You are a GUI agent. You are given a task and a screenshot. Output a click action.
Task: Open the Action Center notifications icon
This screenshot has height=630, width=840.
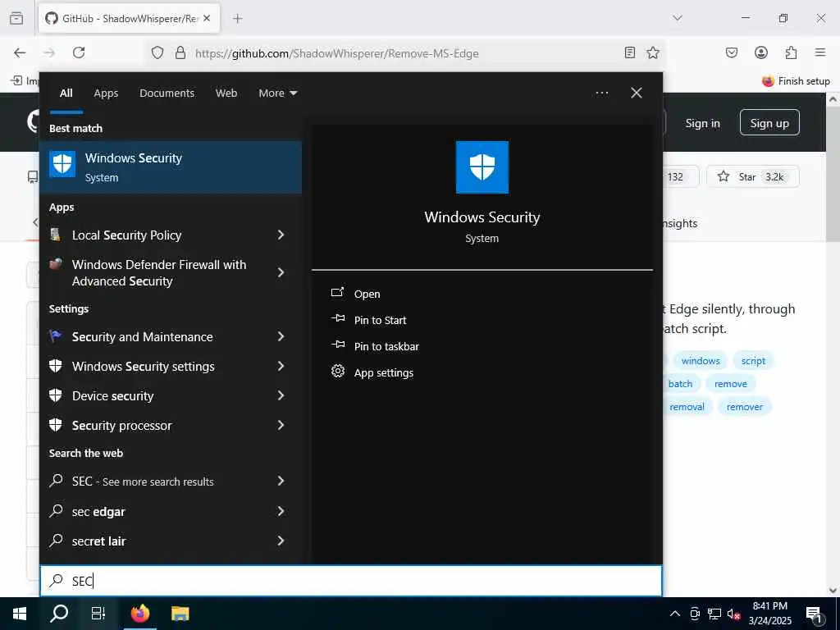tap(815, 614)
